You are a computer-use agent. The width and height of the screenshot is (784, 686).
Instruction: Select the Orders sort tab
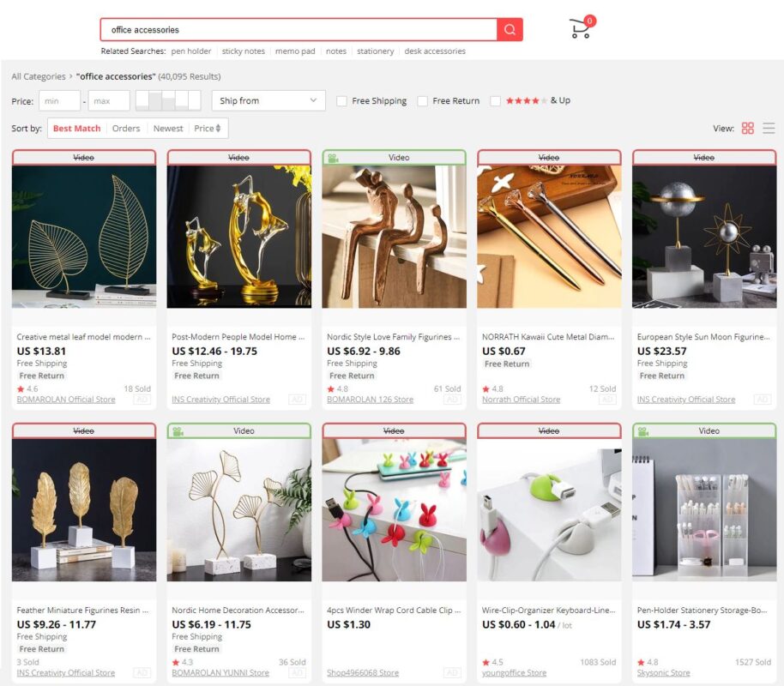click(x=126, y=129)
